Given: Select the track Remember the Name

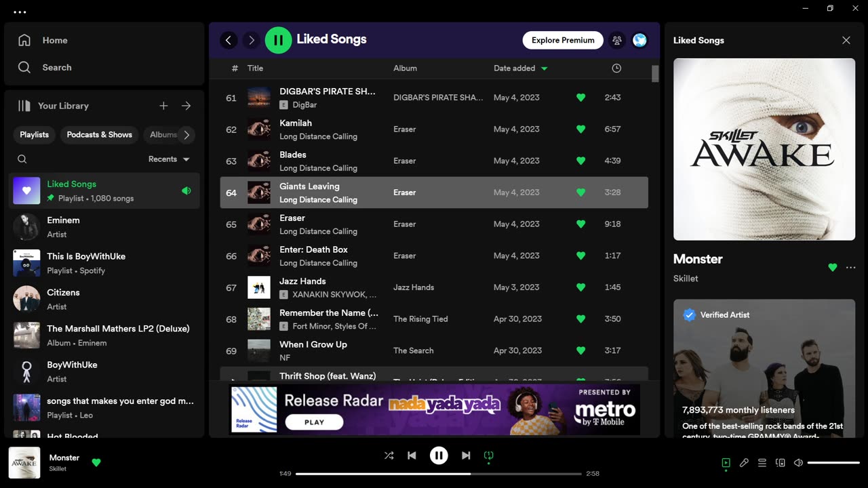Looking at the screenshot, I should click(434, 319).
